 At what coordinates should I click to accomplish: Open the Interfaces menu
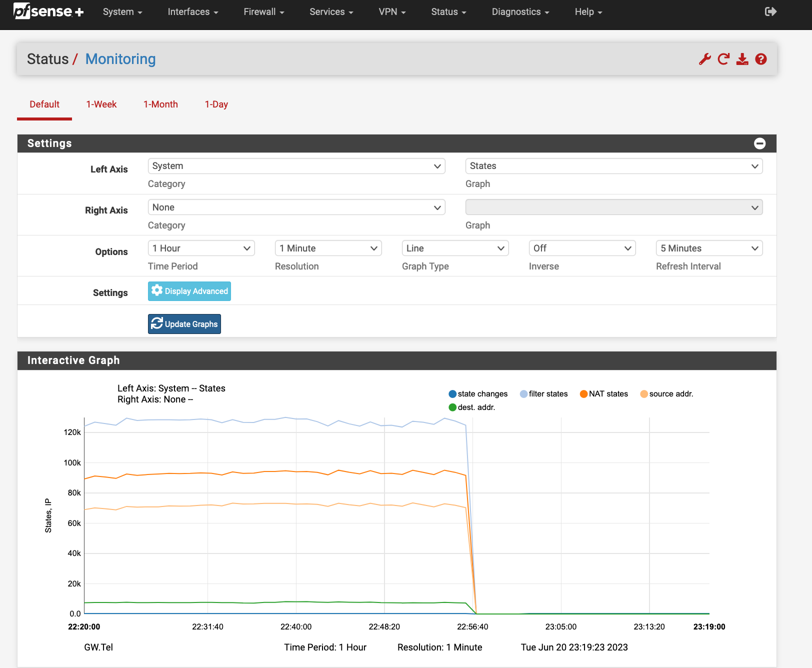coord(193,11)
